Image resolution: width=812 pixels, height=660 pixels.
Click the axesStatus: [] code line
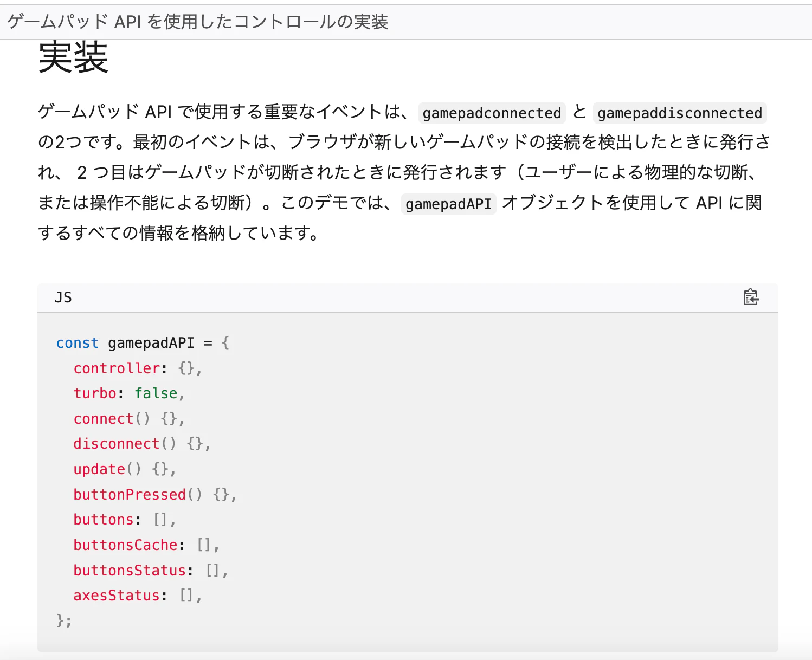pos(138,596)
